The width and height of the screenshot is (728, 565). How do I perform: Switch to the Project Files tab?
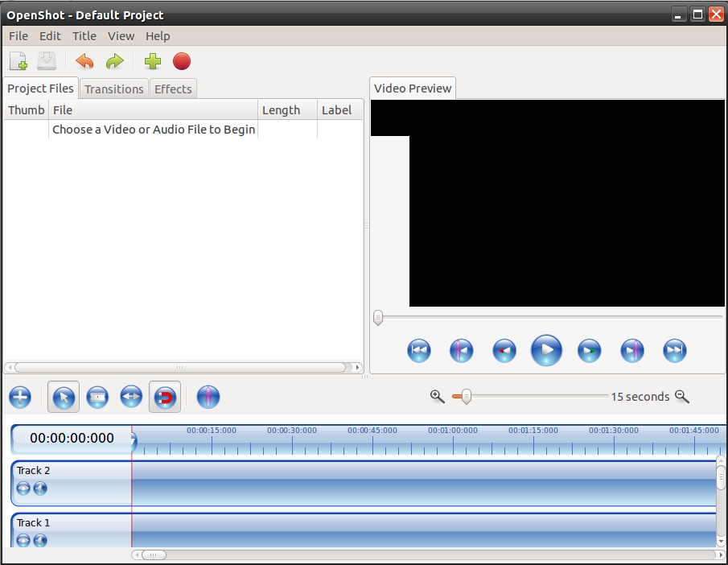(40, 89)
